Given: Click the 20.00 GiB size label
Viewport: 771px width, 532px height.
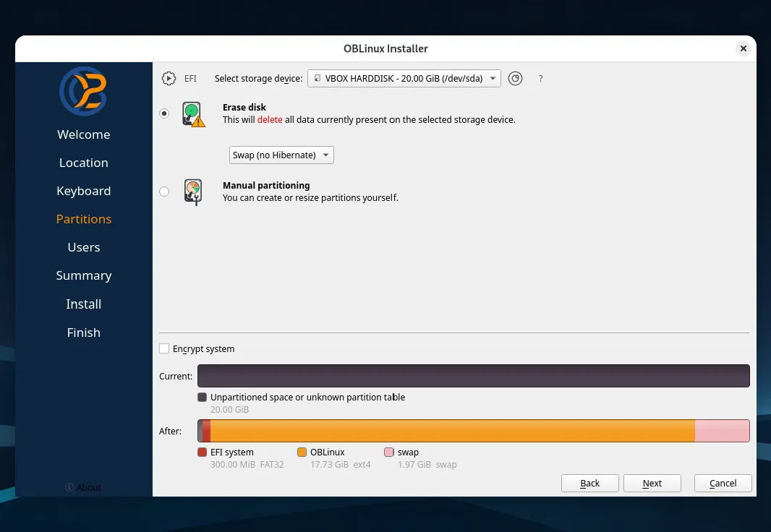Looking at the screenshot, I should pos(229,410).
